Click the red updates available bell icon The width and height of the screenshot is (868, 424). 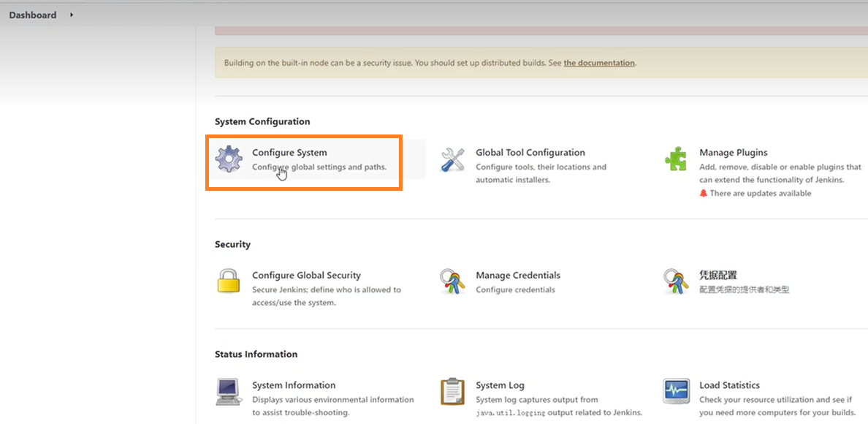tap(704, 193)
